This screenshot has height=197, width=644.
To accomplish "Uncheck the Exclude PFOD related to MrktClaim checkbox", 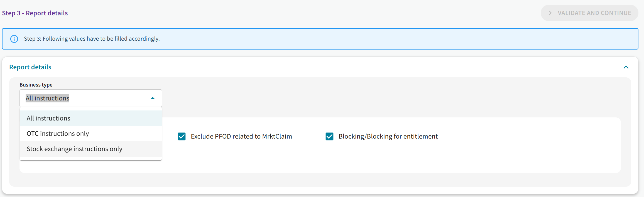I will pyautogui.click(x=182, y=136).
